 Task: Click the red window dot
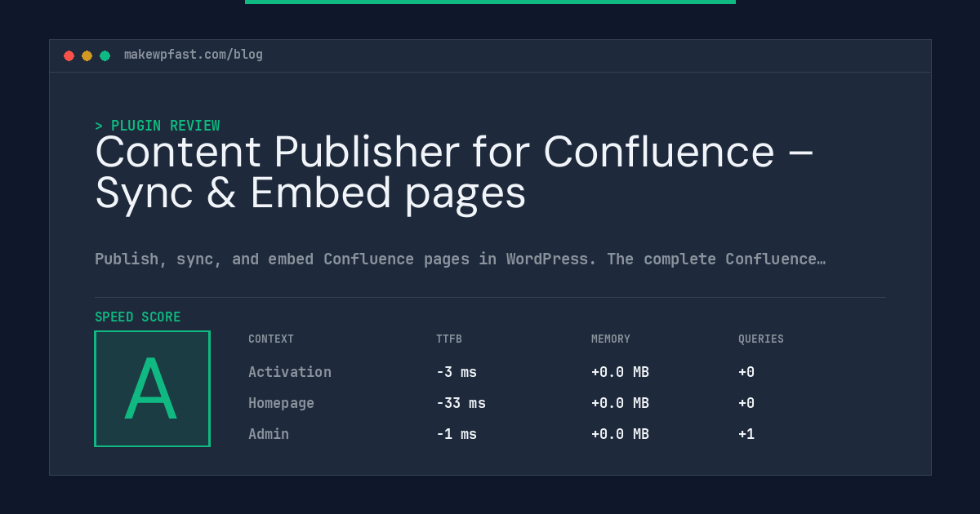point(69,56)
